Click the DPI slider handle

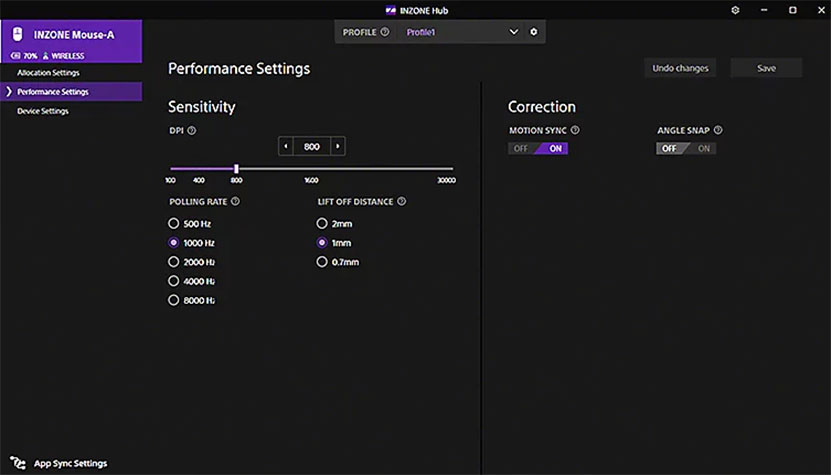tap(236, 169)
